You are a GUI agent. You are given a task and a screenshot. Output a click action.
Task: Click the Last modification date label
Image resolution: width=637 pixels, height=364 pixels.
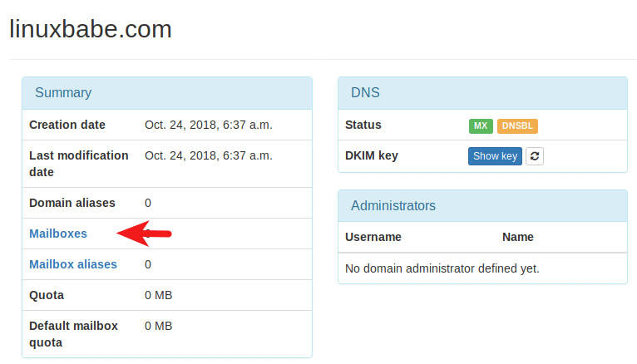coord(79,164)
